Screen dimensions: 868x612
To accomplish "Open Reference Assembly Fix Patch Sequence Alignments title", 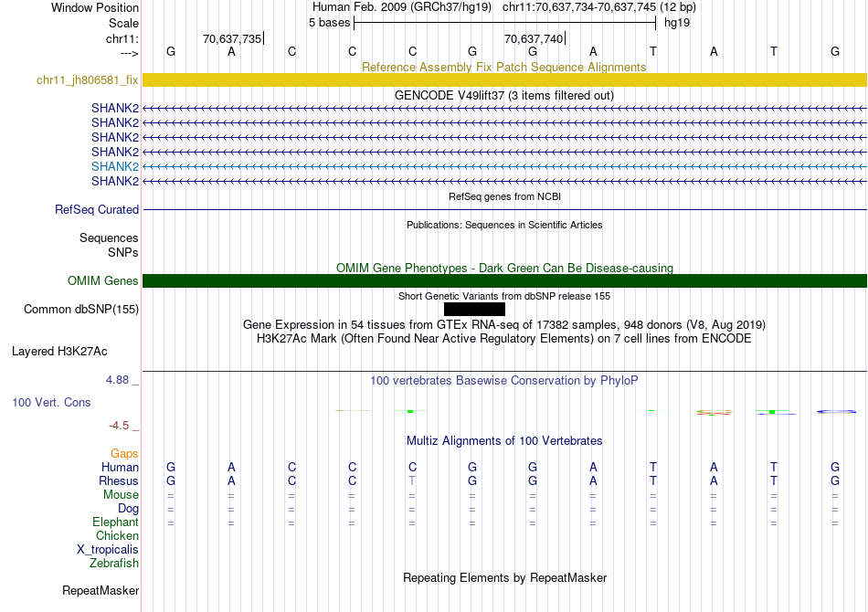I will click(503, 67).
